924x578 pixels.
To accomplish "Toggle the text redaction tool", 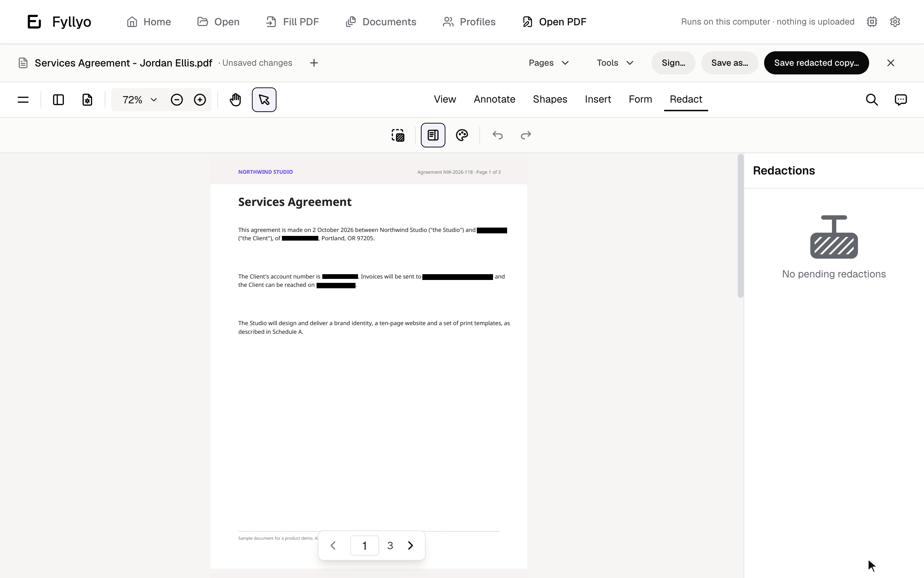I will (x=433, y=135).
